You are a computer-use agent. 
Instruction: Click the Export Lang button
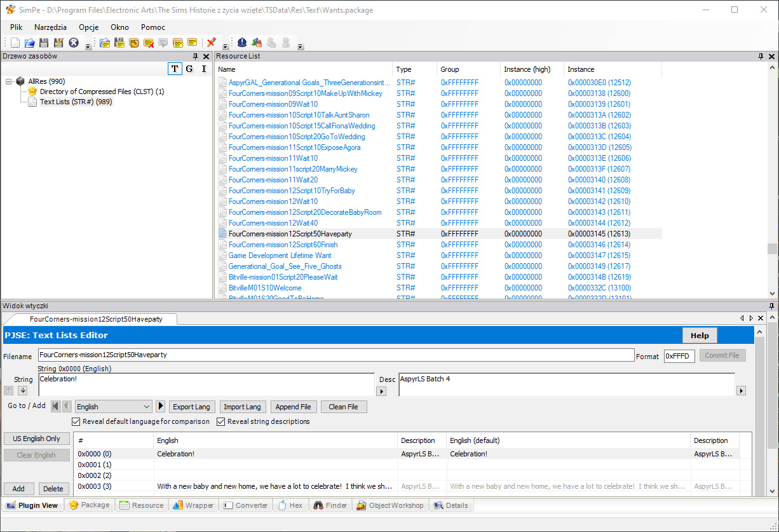[191, 407]
